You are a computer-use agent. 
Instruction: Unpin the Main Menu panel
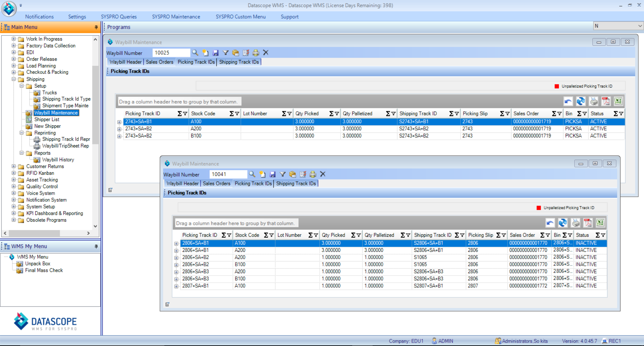[x=96, y=27]
